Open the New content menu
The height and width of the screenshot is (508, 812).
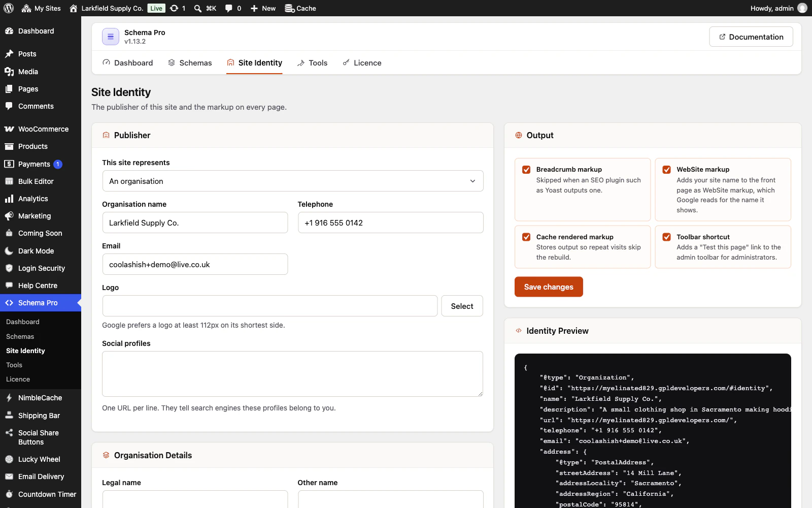click(263, 8)
